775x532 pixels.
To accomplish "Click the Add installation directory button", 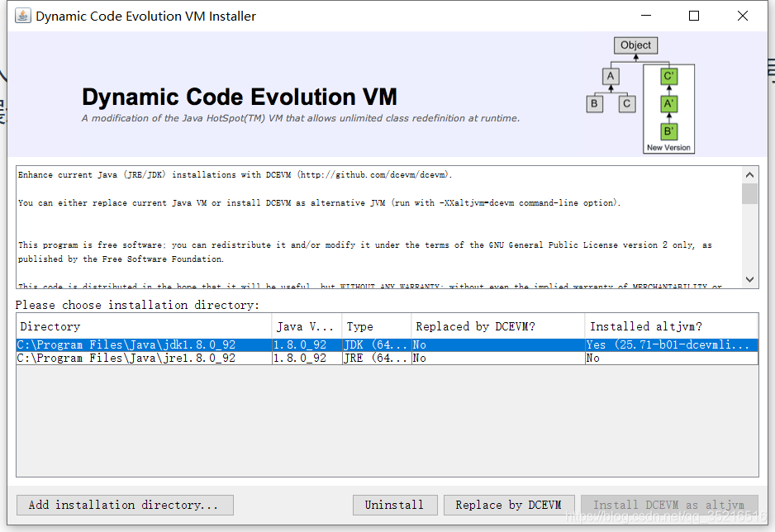I will [124, 505].
